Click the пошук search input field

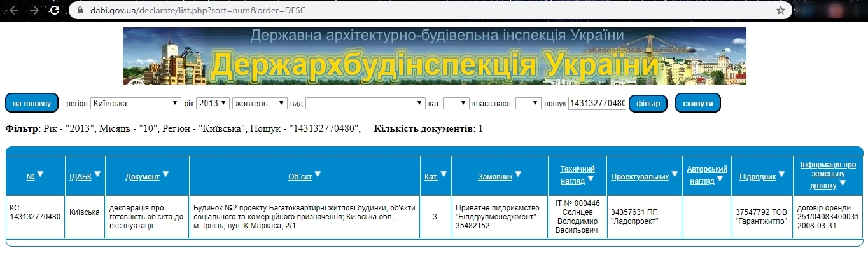tap(597, 103)
